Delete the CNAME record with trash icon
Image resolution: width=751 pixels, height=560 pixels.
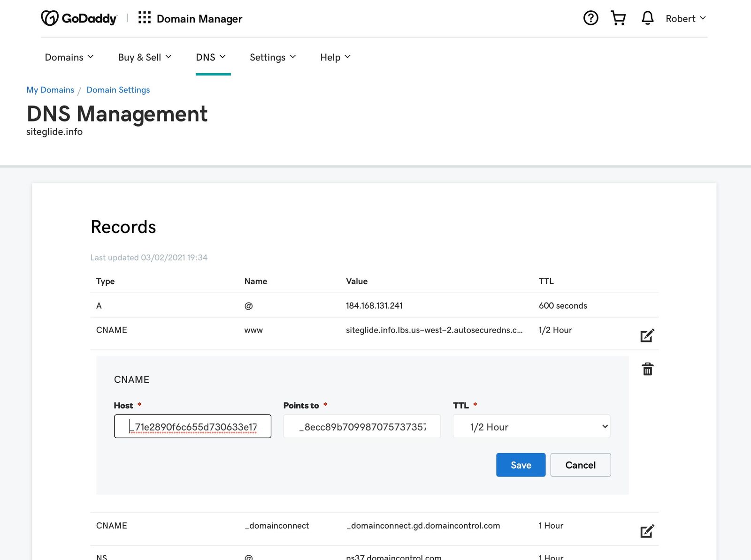coord(647,369)
